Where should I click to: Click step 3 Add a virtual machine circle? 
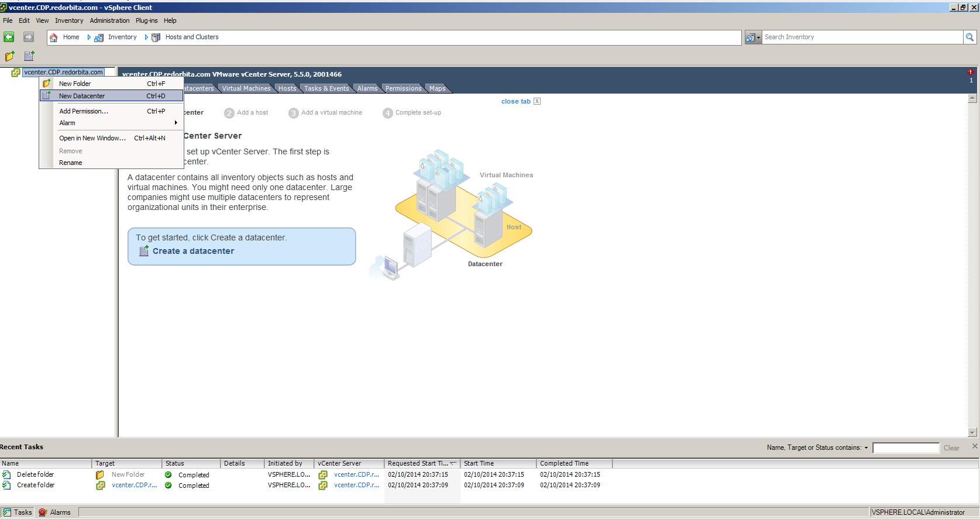[294, 113]
